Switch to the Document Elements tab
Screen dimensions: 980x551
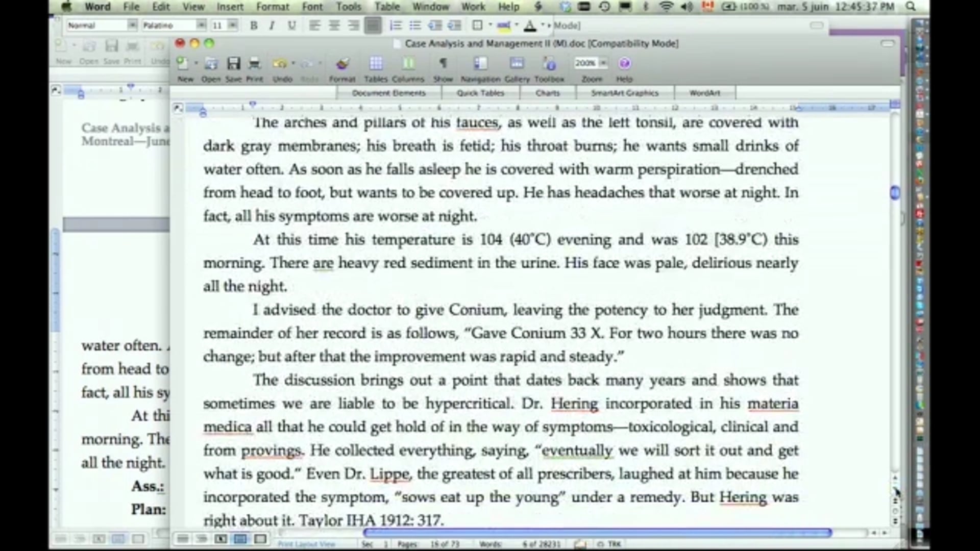point(388,93)
